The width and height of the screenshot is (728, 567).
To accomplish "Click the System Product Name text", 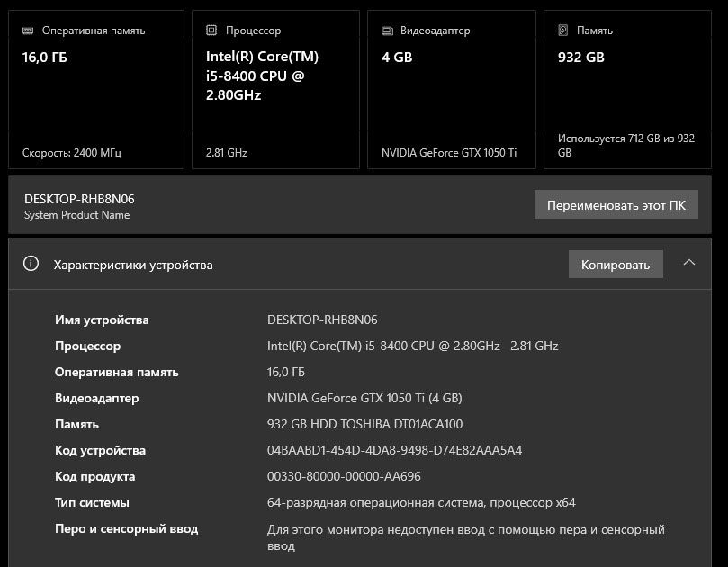I will pos(77,215).
